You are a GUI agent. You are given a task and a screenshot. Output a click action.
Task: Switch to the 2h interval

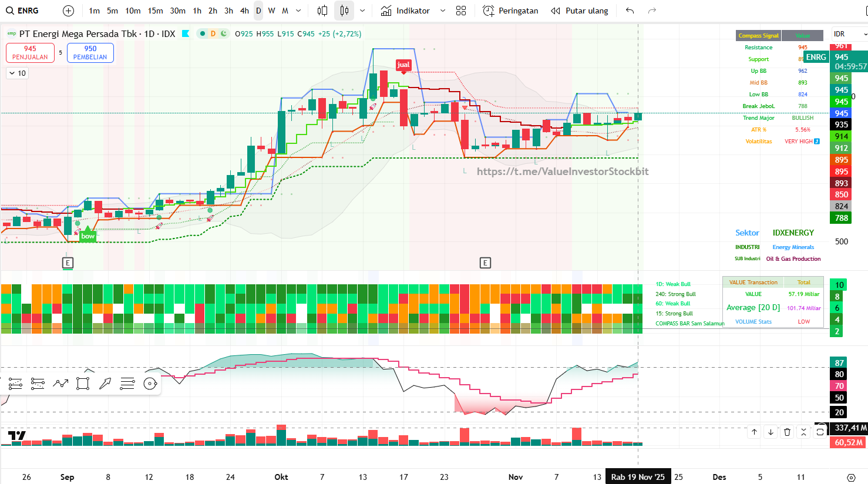click(213, 11)
